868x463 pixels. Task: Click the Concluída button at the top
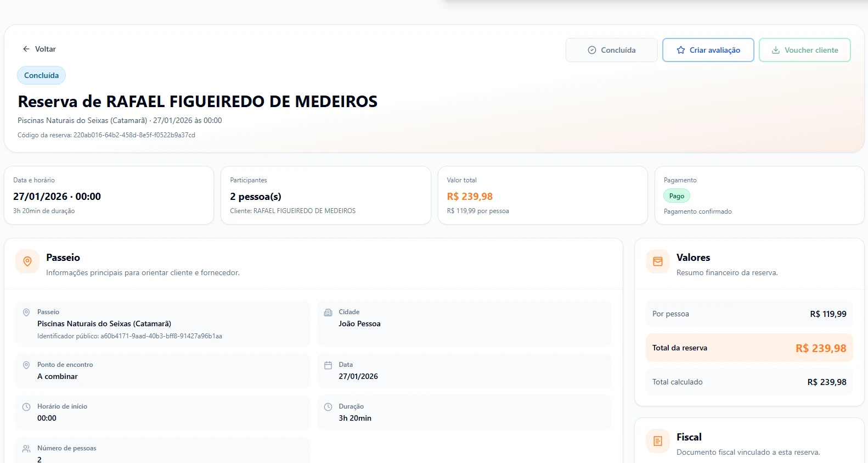(x=611, y=50)
